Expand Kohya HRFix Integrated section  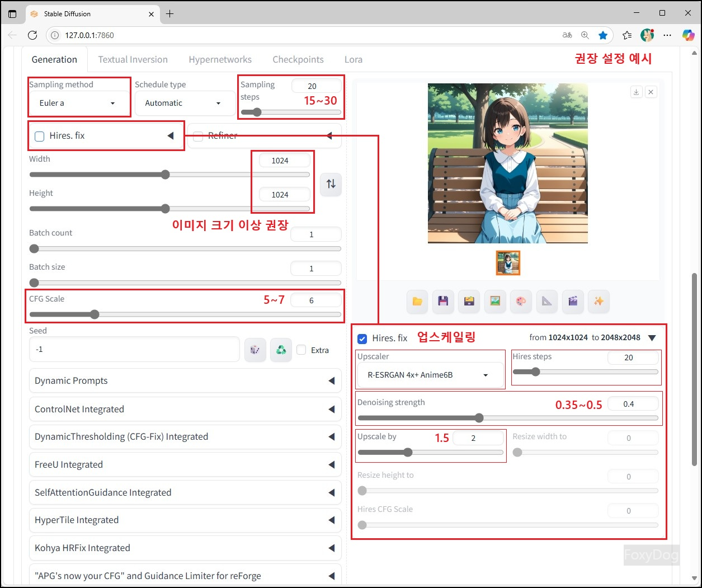(x=185, y=548)
